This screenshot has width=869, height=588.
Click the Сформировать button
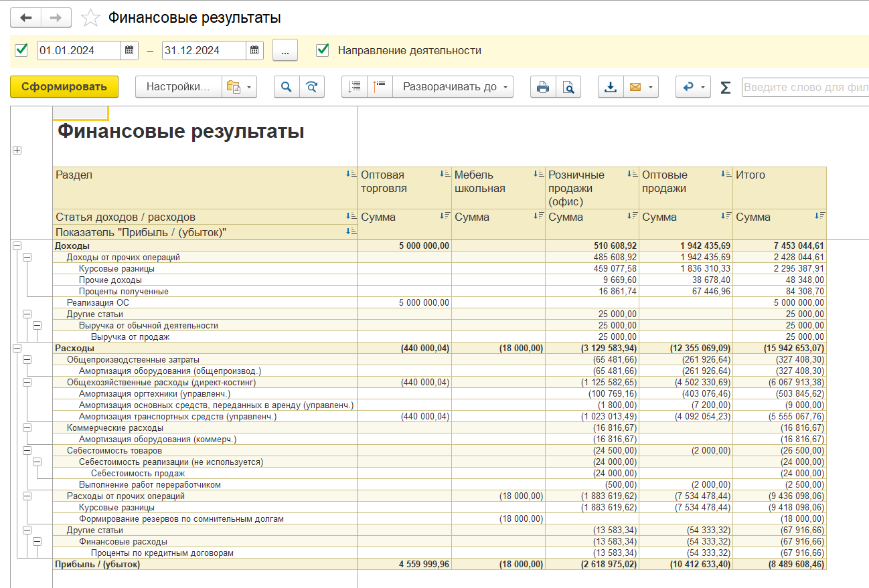[x=64, y=87]
